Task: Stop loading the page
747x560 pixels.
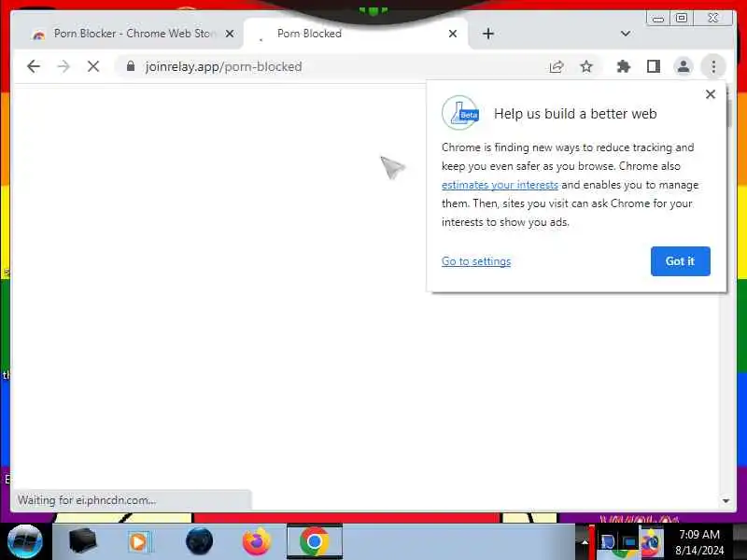Action: coord(93,66)
